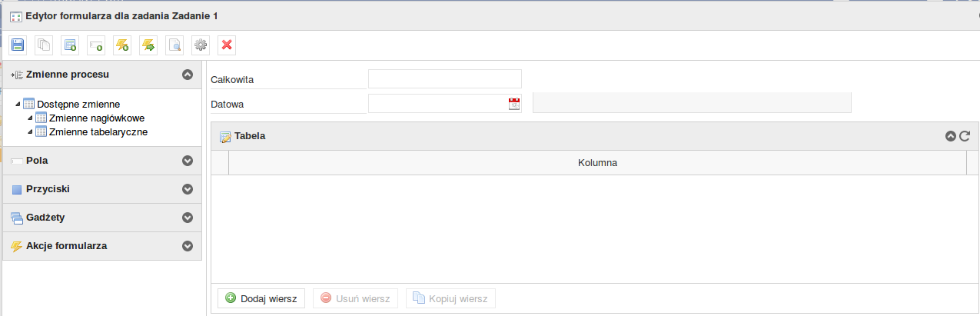Click the add table icon in toolbar
This screenshot has height=316, width=980.
pyautogui.click(x=70, y=45)
